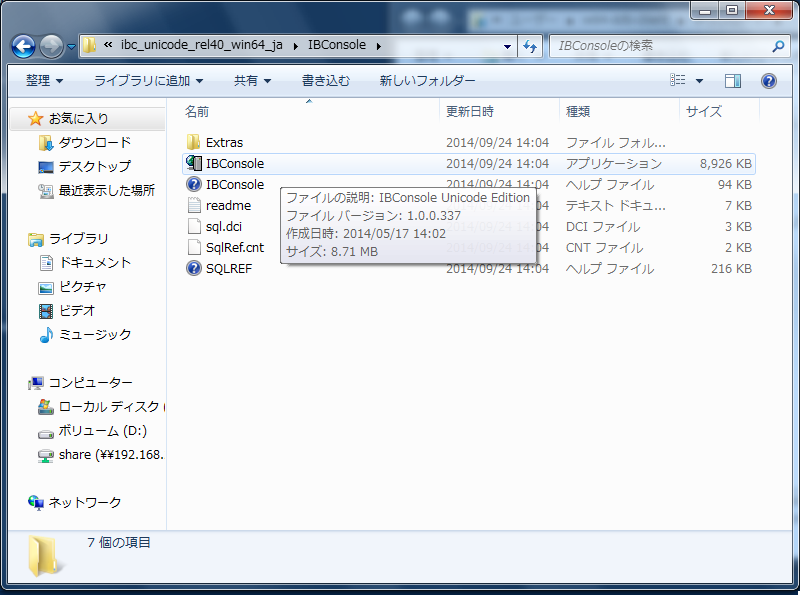Expand the arrow after ibc_unicode_rel40_win64_ja breadcrumb
Image resolution: width=800 pixels, height=595 pixels.
click(x=296, y=46)
